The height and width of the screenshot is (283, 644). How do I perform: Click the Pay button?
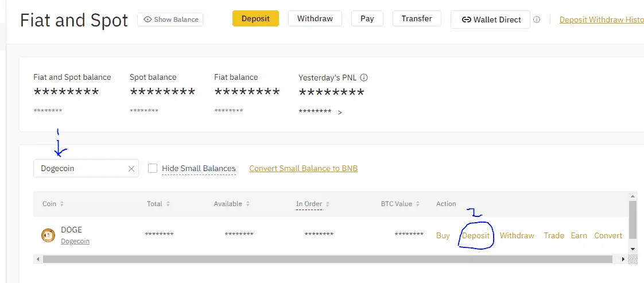pos(367,18)
